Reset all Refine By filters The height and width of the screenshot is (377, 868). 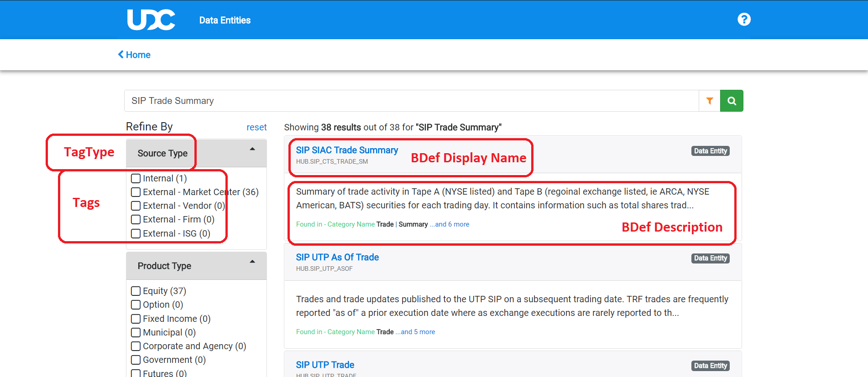point(256,127)
